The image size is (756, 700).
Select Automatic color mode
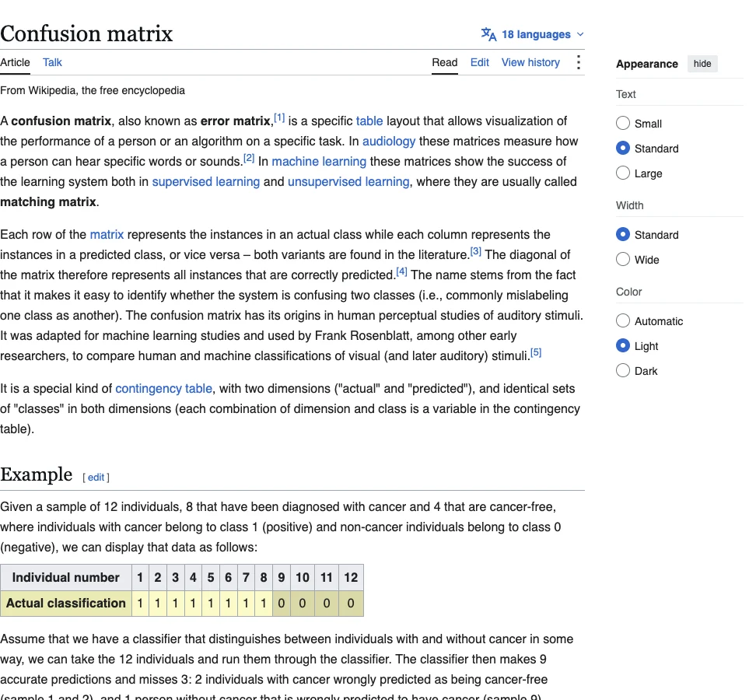[x=622, y=321]
